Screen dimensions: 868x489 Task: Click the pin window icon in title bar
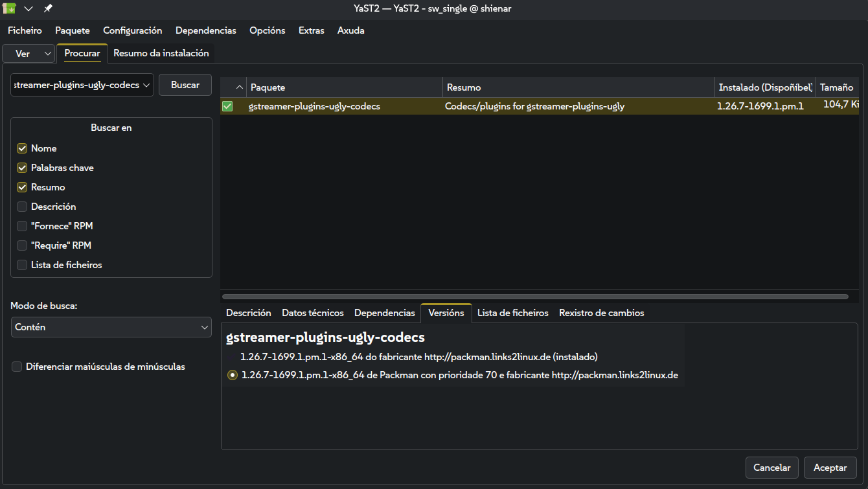[x=48, y=8]
